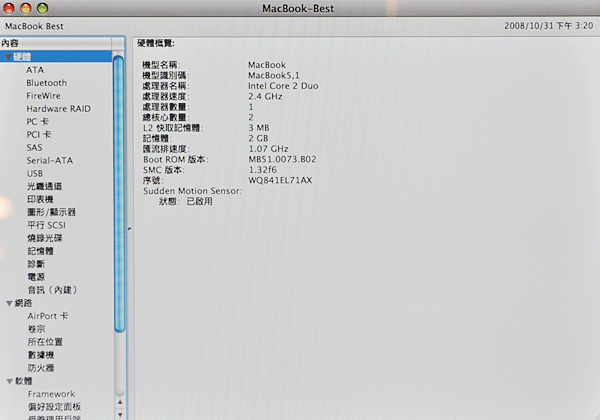Open the FireWire entry
Image resolution: width=600 pixels, height=420 pixels.
point(43,96)
